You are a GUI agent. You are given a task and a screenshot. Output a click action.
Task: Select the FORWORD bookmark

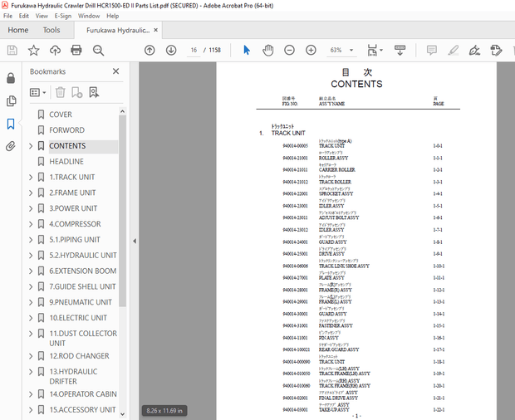pos(66,130)
